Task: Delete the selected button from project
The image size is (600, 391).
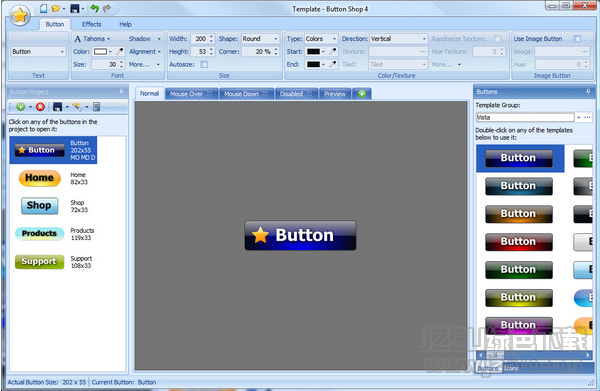Action: (x=40, y=107)
